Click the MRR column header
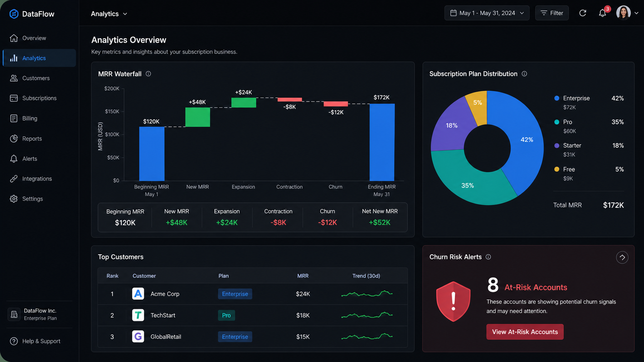This screenshot has width=644, height=362. 303,276
